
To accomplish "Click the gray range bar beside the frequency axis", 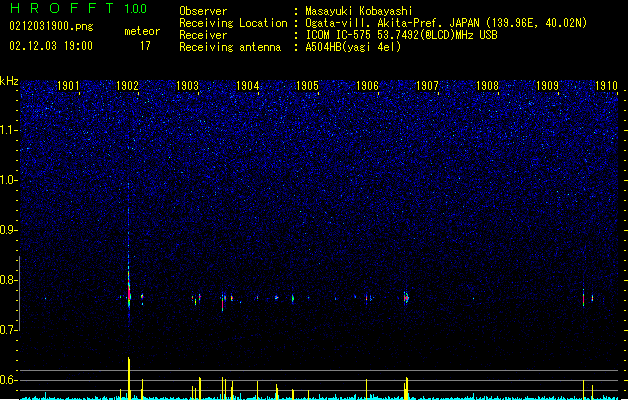I will coord(19,293).
